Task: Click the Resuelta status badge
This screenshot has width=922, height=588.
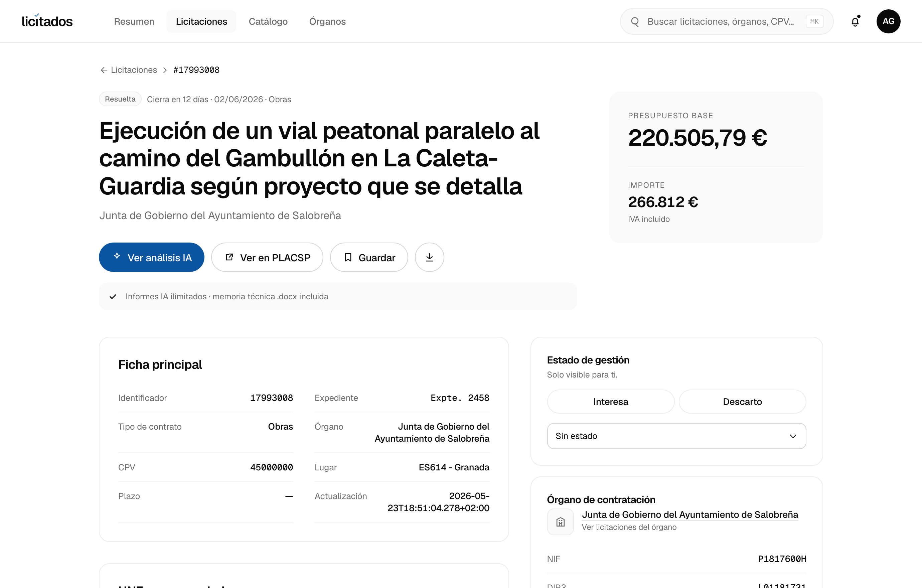Action: 120,99
